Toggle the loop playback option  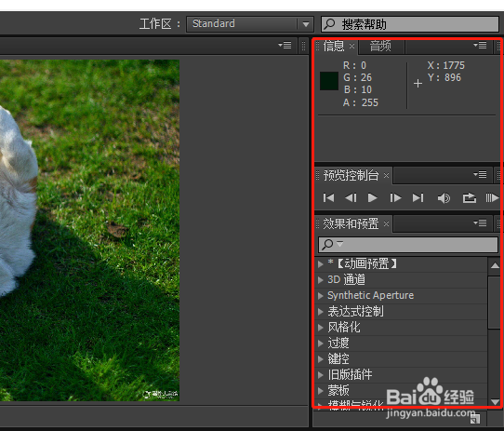pyautogui.click(x=470, y=197)
